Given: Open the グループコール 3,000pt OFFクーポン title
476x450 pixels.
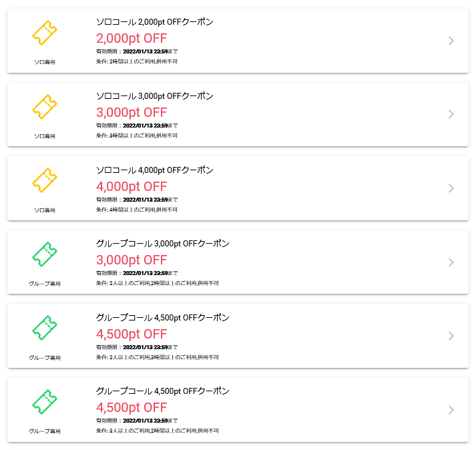Looking at the screenshot, I should click(x=163, y=244).
